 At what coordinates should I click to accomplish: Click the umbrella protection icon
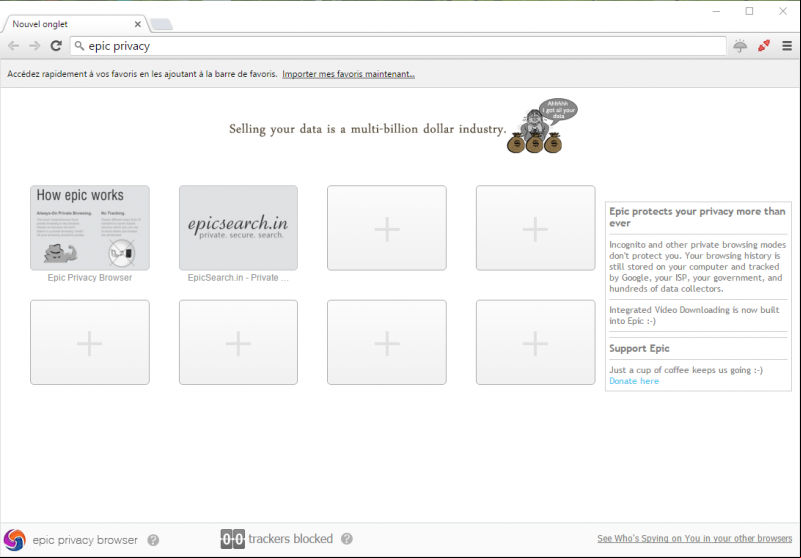click(x=740, y=46)
